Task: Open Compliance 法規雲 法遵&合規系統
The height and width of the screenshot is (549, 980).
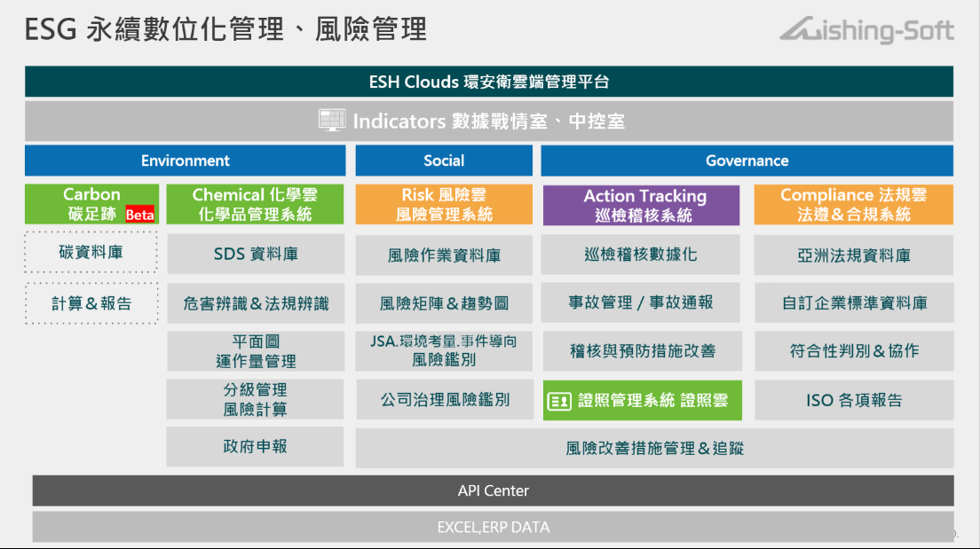Action: click(x=854, y=204)
